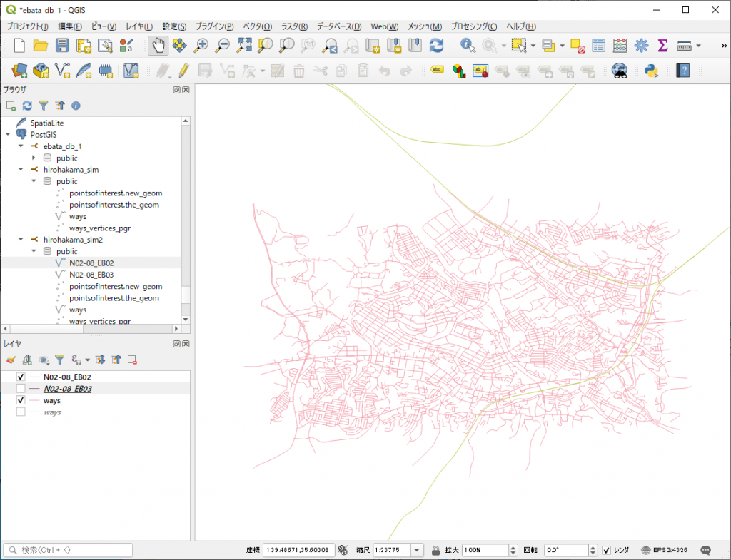Select ways_vertices_pgr under hirohakama_sim
Viewport: 731px width, 560px height.
[99, 228]
